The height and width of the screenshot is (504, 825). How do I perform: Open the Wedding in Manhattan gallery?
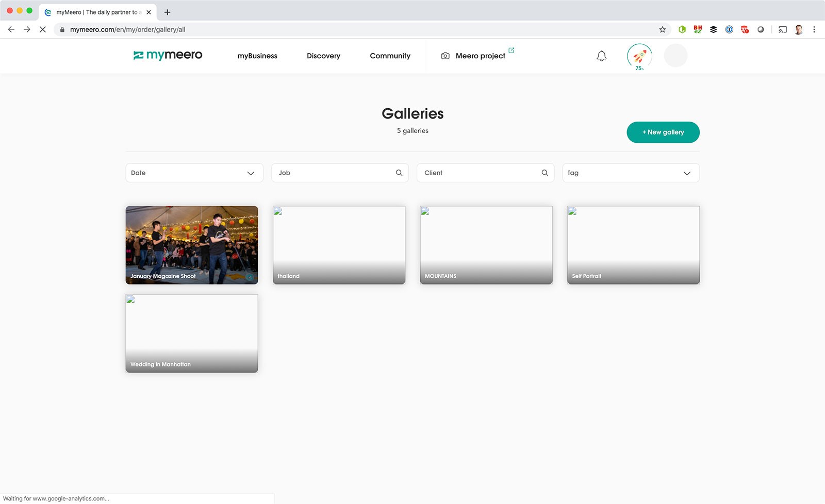point(192,333)
